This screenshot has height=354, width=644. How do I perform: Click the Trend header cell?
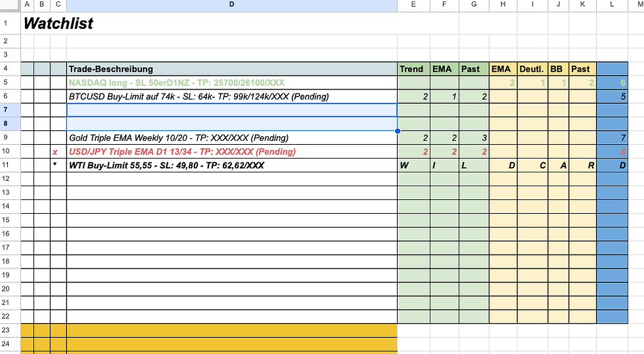click(x=413, y=68)
